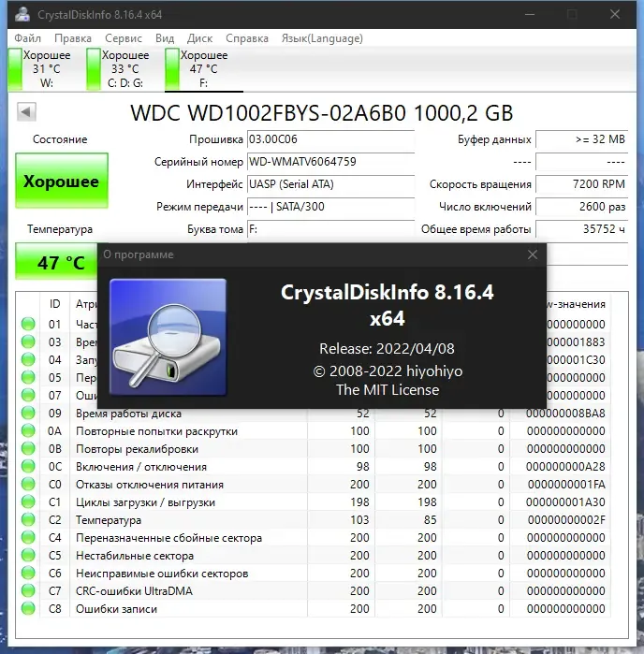Select the Циклы загрузки / выгрузки row

[x=314, y=502]
